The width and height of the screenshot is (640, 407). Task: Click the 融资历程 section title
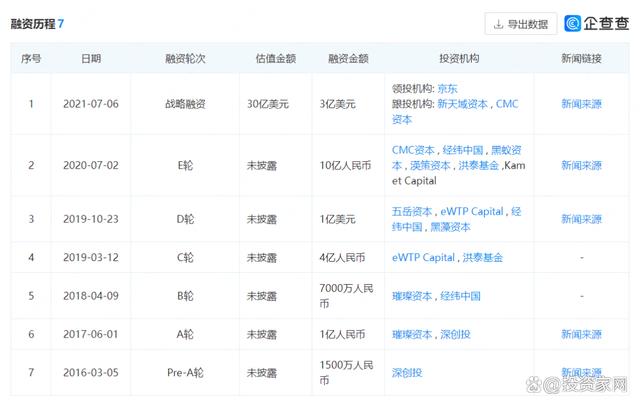[x=33, y=24]
